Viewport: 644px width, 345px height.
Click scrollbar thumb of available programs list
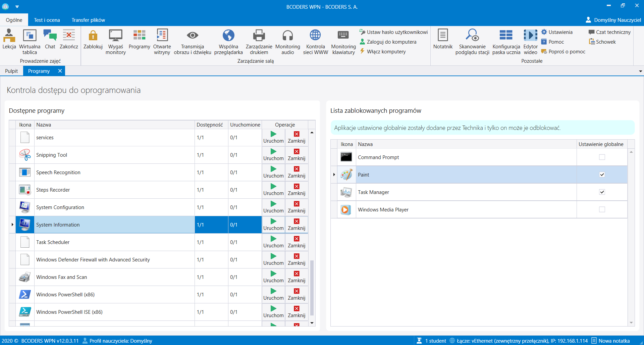[312, 288]
